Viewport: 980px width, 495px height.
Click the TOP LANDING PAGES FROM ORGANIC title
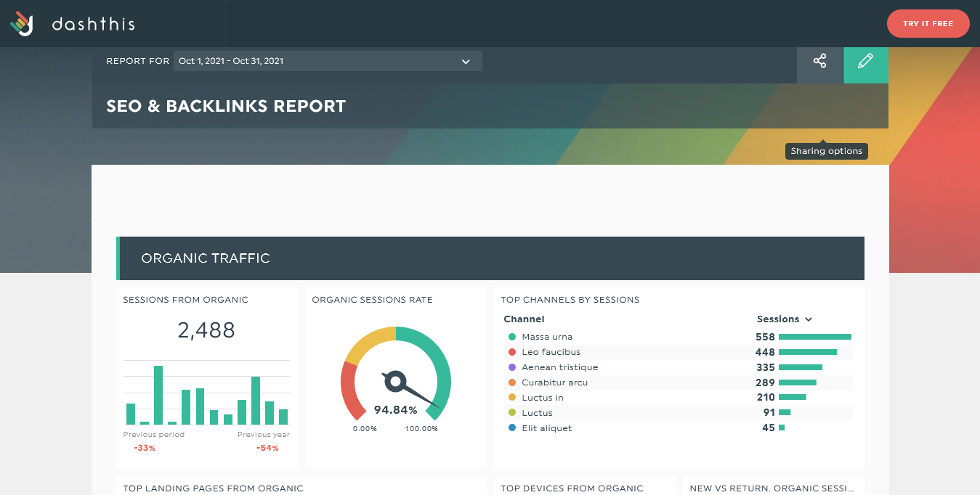[x=213, y=488]
